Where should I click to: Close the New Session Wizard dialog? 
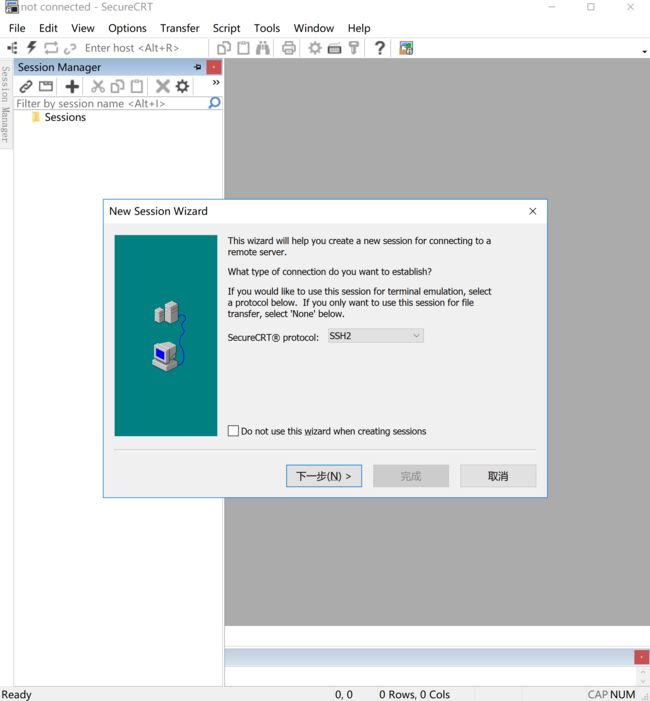coord(532,211)
